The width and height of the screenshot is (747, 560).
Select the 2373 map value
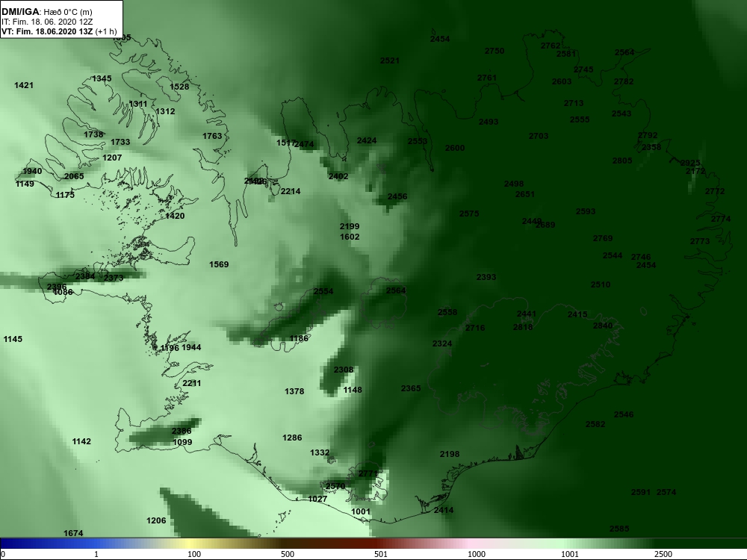point(114,278)
